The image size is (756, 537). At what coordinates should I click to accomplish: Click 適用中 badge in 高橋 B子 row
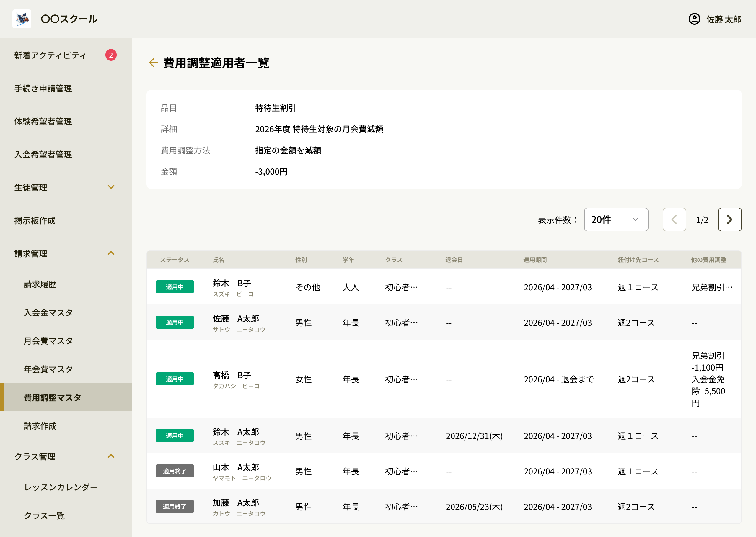point(175,379)
